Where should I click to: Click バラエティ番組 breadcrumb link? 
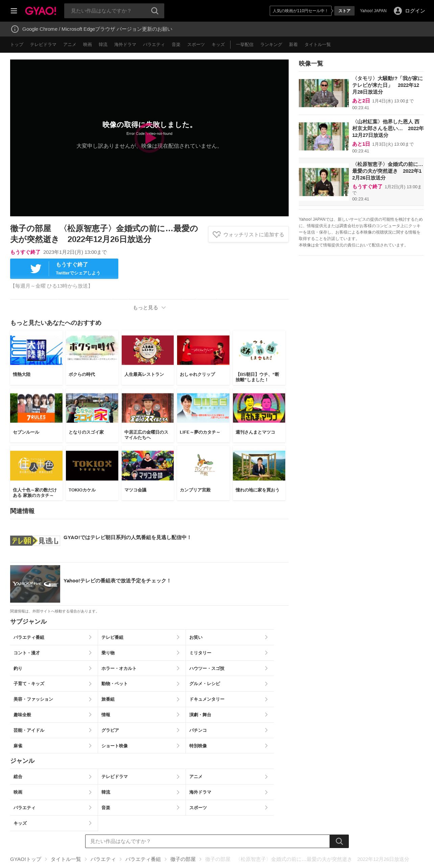click(x=143, y=859)
